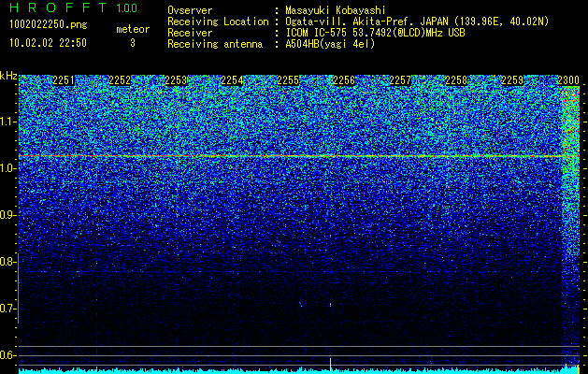This screenshot has width=588, height=374.
Task: Click the "Ovserver" field label
Action: click(190, 10)
